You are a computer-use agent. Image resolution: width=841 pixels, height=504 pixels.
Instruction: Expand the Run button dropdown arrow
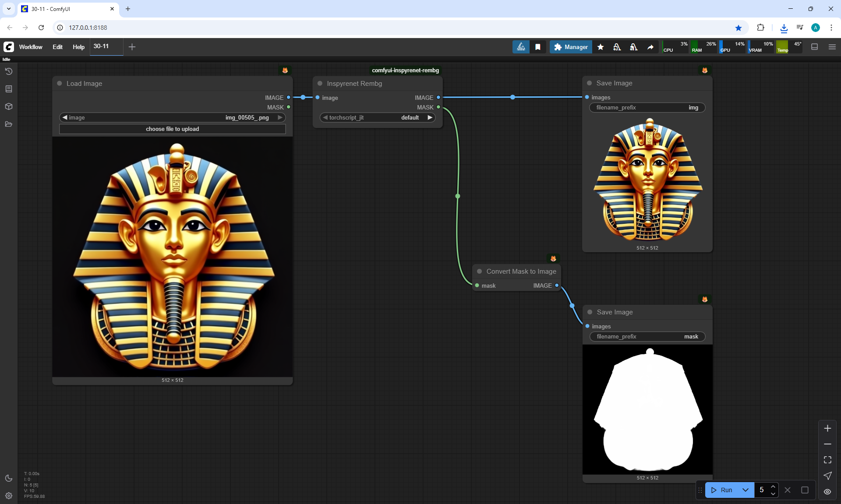(x=746, y=490)
